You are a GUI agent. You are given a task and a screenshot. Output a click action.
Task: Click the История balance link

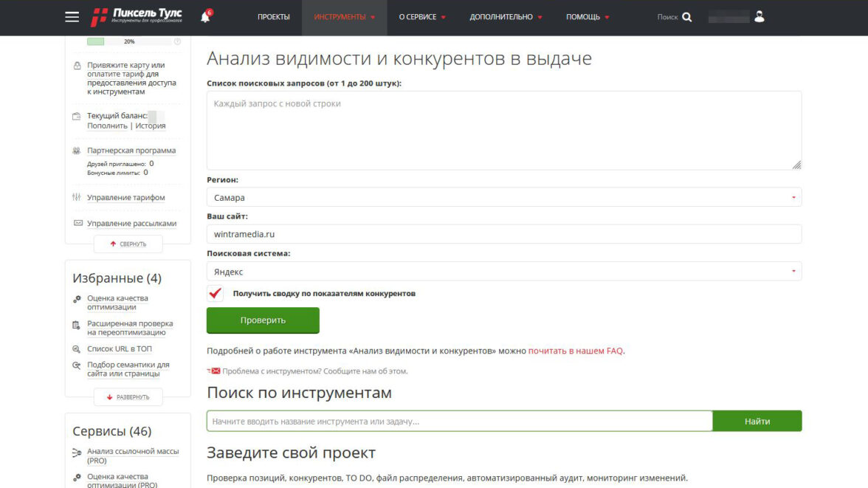151,126
